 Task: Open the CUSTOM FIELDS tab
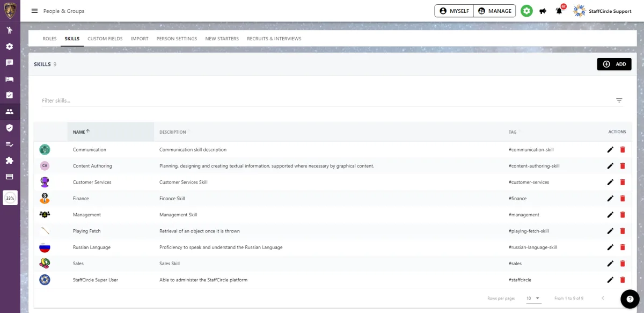(105, 39)
